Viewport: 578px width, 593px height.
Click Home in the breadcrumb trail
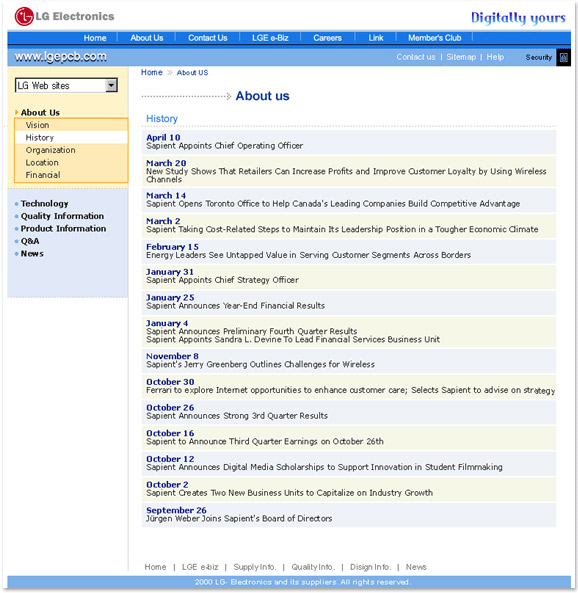coord(151,72)
